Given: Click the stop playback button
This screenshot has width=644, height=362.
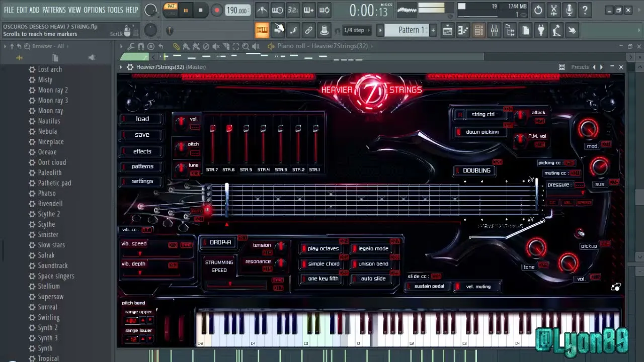Looking at the screenshot, I should 200,11.
